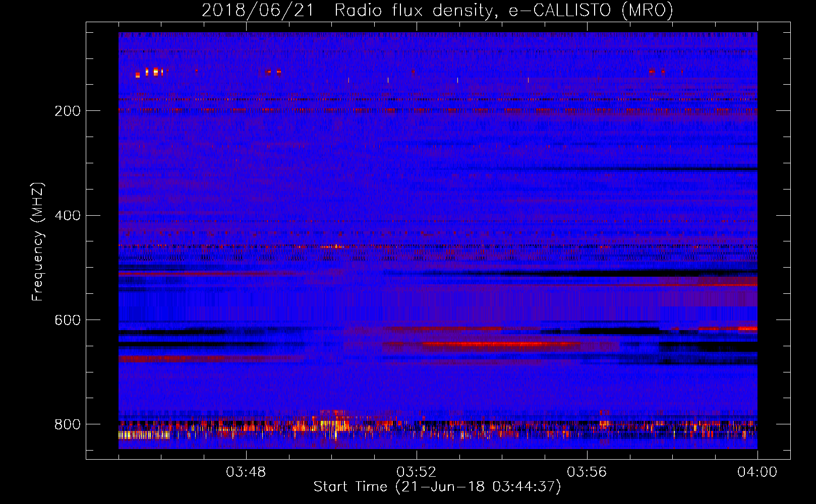Click the Start Time axis caption
Image resolution: width=816 pixels, height=504 pixels.
click(437, 487)
